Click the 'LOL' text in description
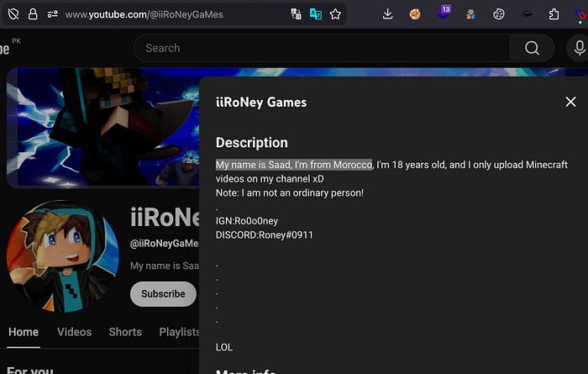Image resolution: width=588 pixels, height=374 pixels. pos(224,347)
